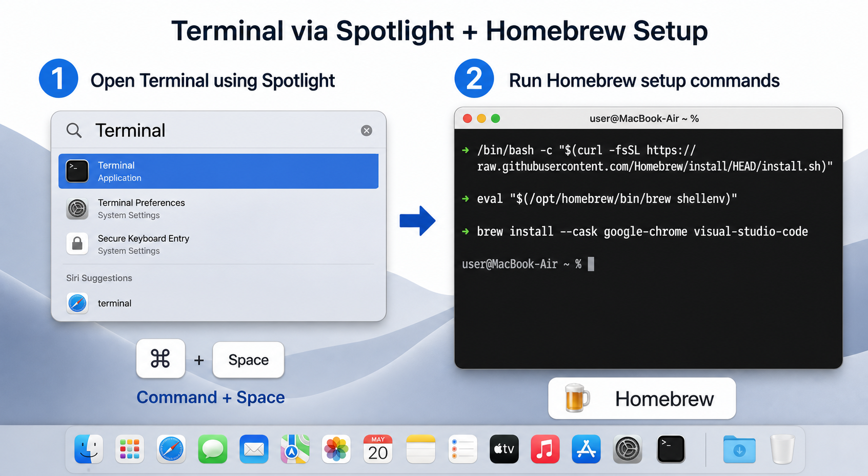Maximize Terminal window with green button

pos(495,118)
